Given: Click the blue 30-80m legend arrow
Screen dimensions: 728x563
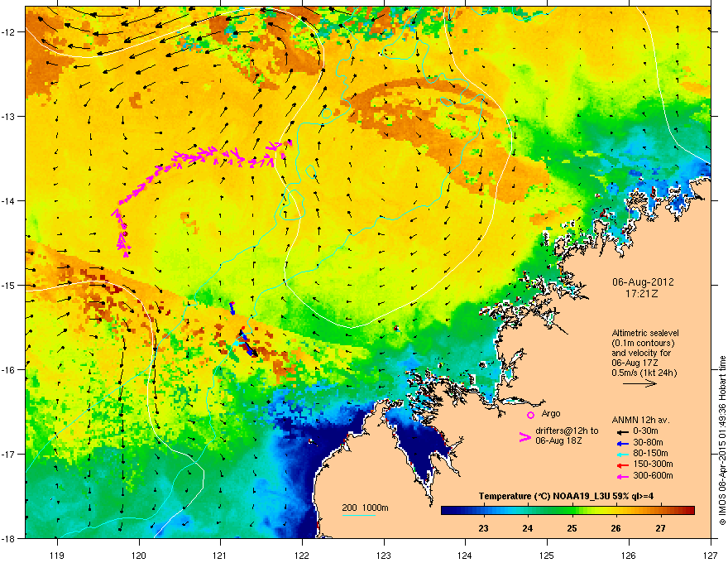Looking at the screenshot, I should coord(622,443).
